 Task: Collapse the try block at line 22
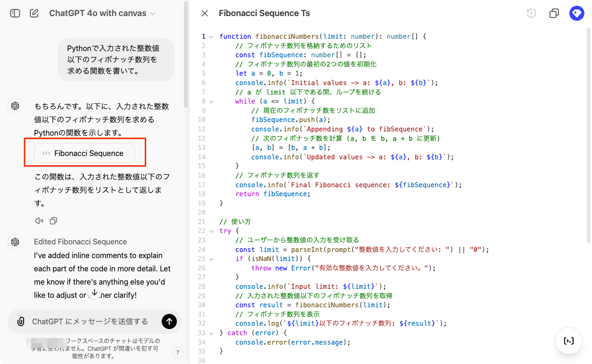tap(211, 231)
